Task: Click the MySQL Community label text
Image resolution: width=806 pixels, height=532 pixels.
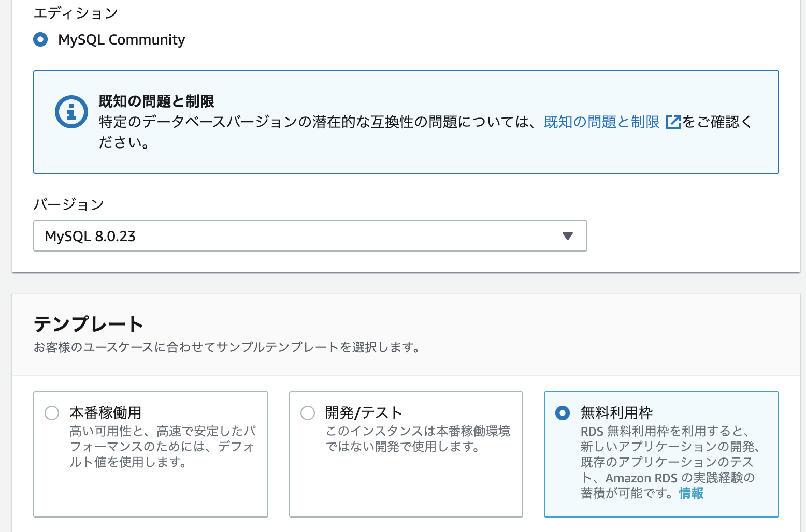Action: 122,39
